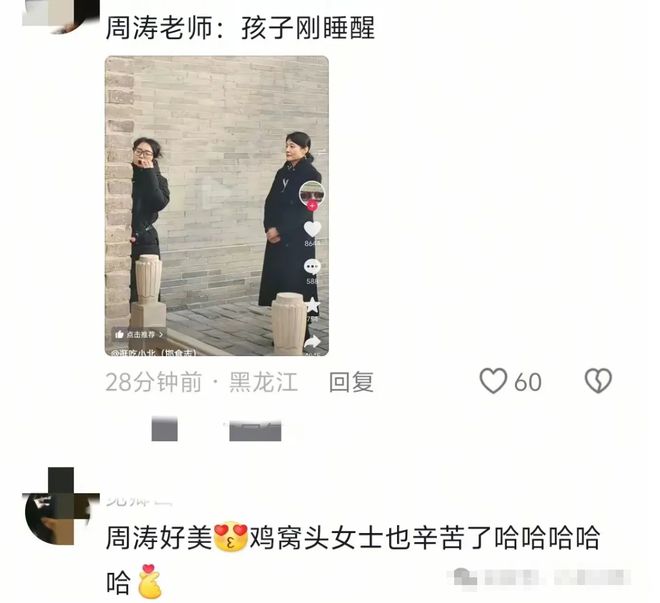Screen dimensions: 660x603
Task: Expand the blurred replies row below timestamp
Action: (216, 430)
